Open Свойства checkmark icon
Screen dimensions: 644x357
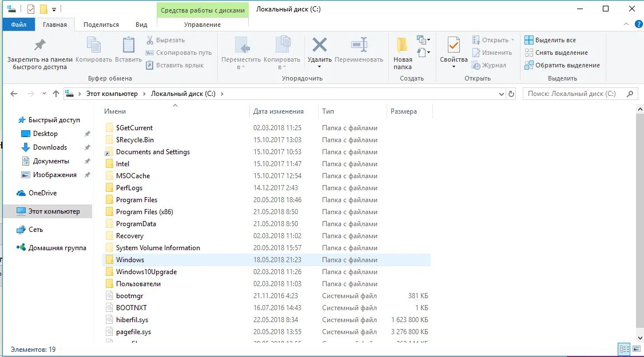tap(454, 45)
